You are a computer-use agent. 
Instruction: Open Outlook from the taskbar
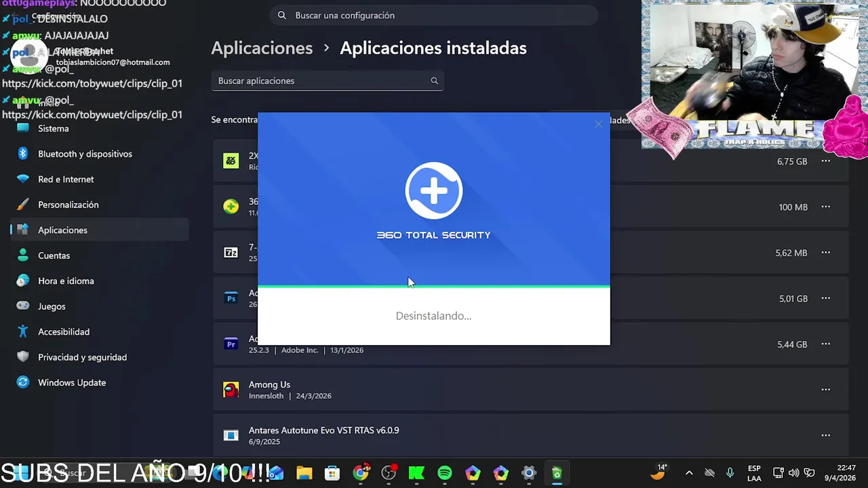(276, 473)
